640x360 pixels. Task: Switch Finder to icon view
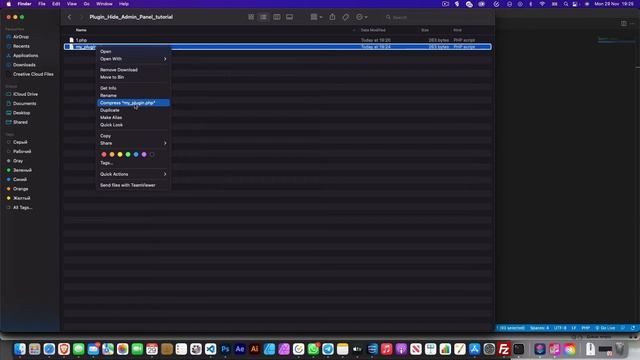click(x=251, y=17)
